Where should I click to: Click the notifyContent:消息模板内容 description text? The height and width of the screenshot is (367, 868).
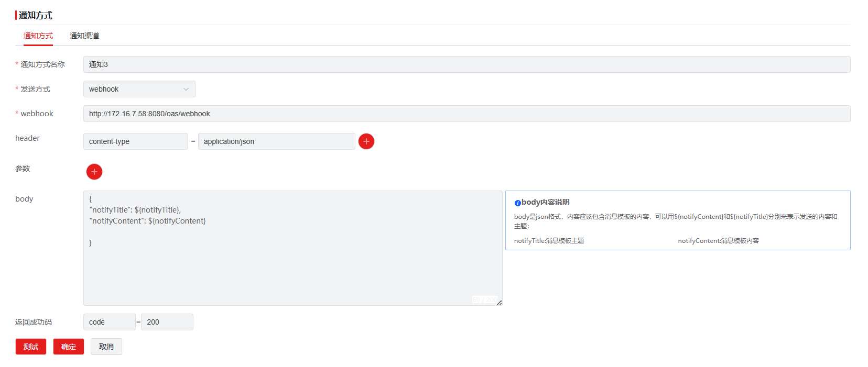click(718, 241)
